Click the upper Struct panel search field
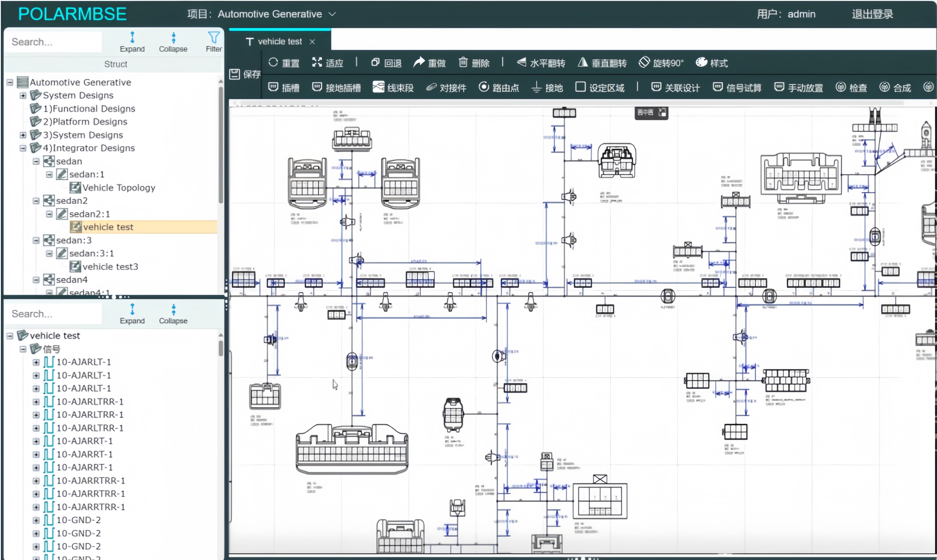Viewport: 937px width, 560px height. coord(53,42)
